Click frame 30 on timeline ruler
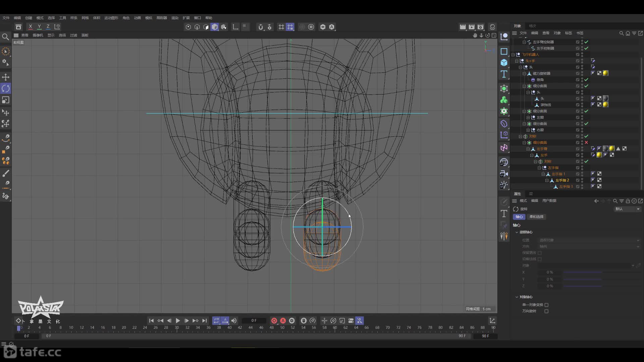Viewport: 644px width, 362px height. point(177,327)
